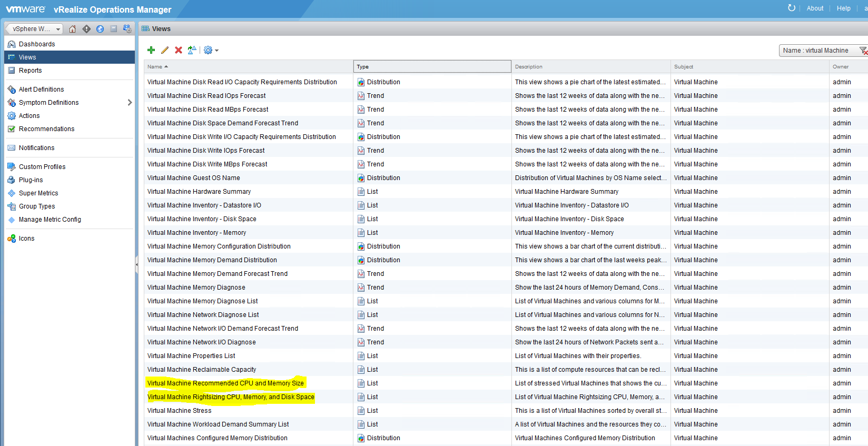
Task: Open the Environment globe icon
Action: point(100,29)
